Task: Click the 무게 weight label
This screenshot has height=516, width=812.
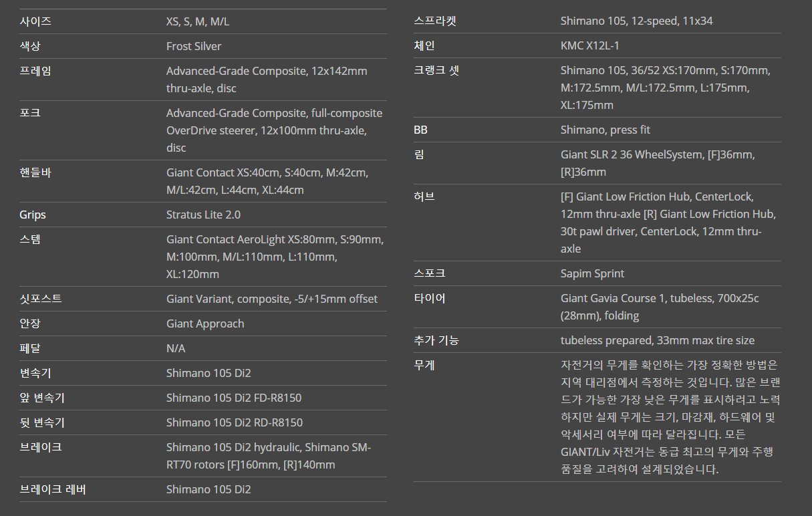Action: pyautogui.click(x=424, y=365)
